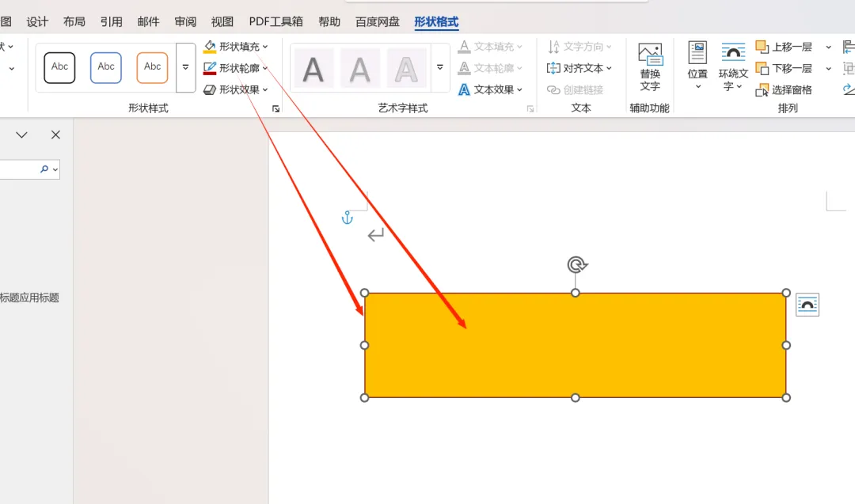Open the 位置 position menu
This screenshot has width=855, height=504.
[697, 66]
